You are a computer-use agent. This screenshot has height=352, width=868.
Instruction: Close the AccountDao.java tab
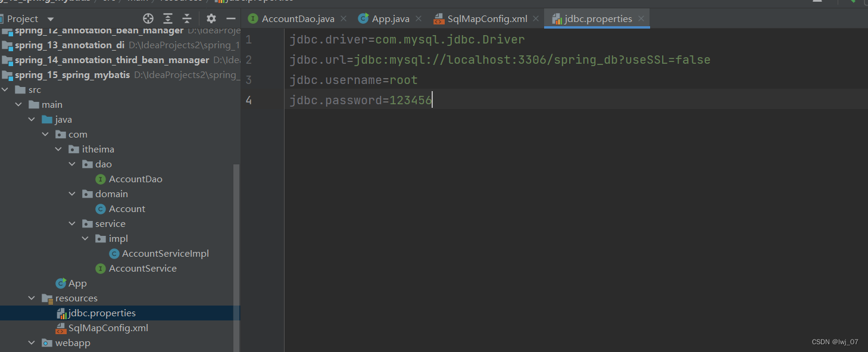tap(345, 18)
